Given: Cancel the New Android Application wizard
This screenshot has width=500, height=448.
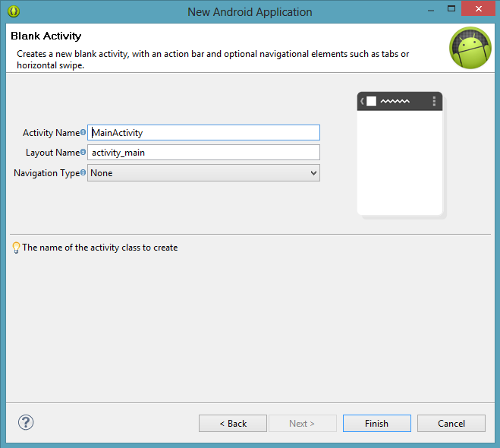Looking at the screenshot, I should (451, 424).
